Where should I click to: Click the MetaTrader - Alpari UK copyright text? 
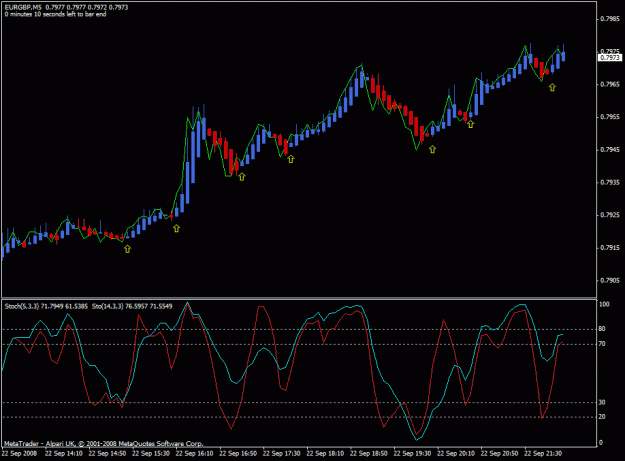tap(104, 443)
